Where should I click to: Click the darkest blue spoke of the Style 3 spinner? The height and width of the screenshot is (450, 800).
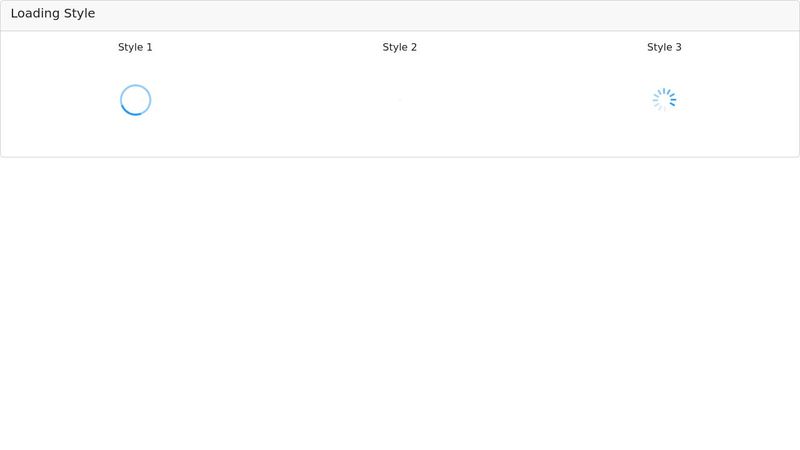pos(672,103)
